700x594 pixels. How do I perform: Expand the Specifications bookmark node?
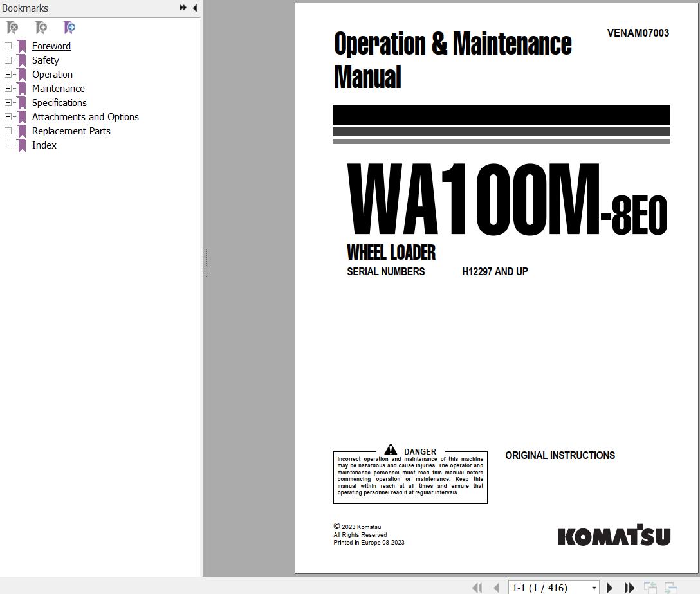[8, 103]
